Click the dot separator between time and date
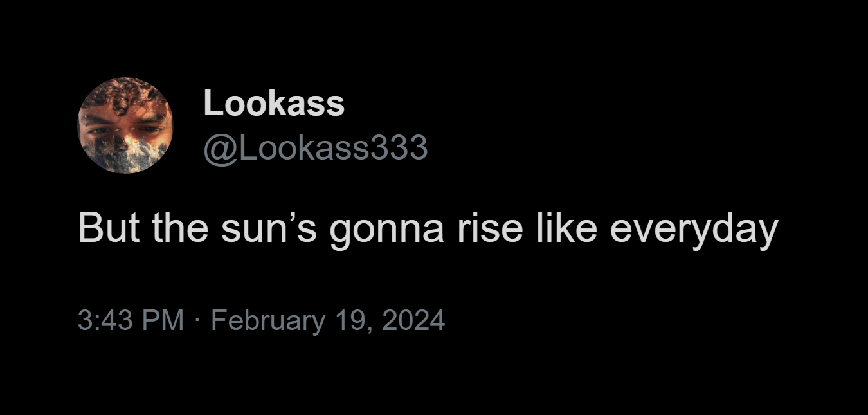Viewport: 868px width, 415px height. (x=197, y=320)
